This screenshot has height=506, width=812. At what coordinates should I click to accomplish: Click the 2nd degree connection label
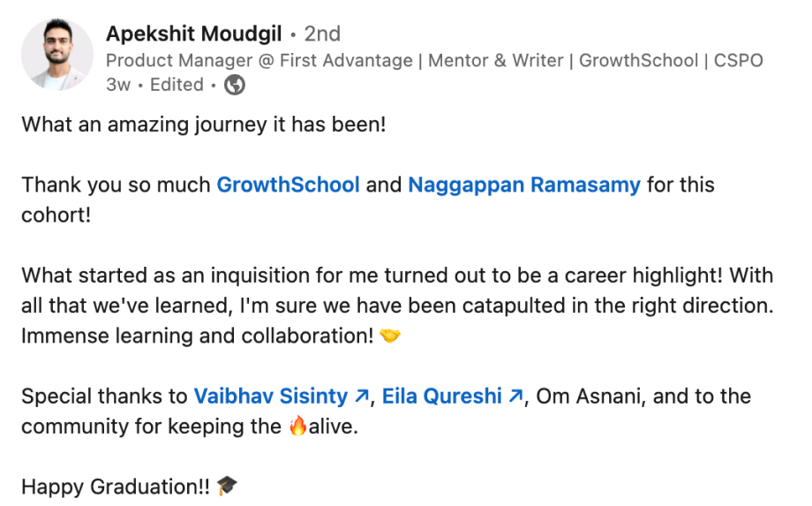point(322,34)
